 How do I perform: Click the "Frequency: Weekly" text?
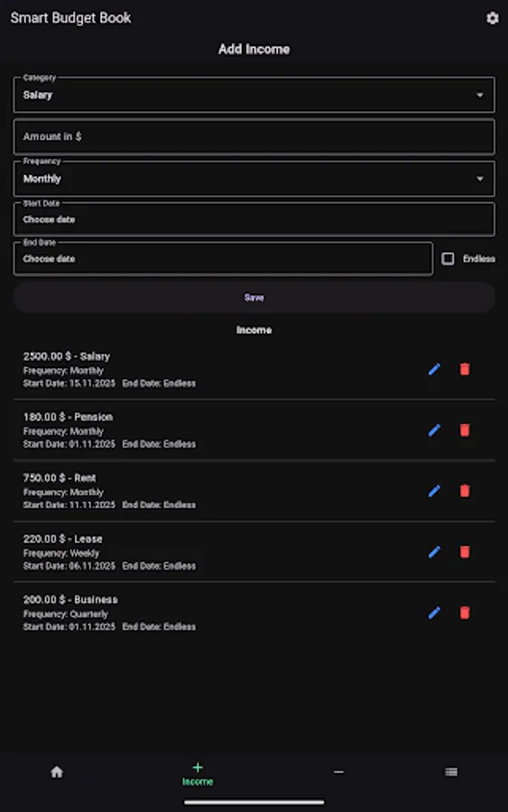[61, 553]
